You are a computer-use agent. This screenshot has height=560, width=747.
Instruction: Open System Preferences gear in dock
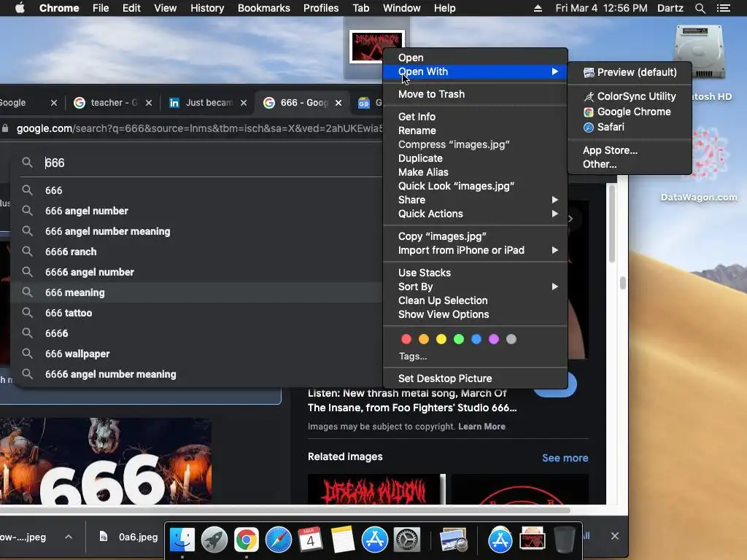(x=406, y=540)
